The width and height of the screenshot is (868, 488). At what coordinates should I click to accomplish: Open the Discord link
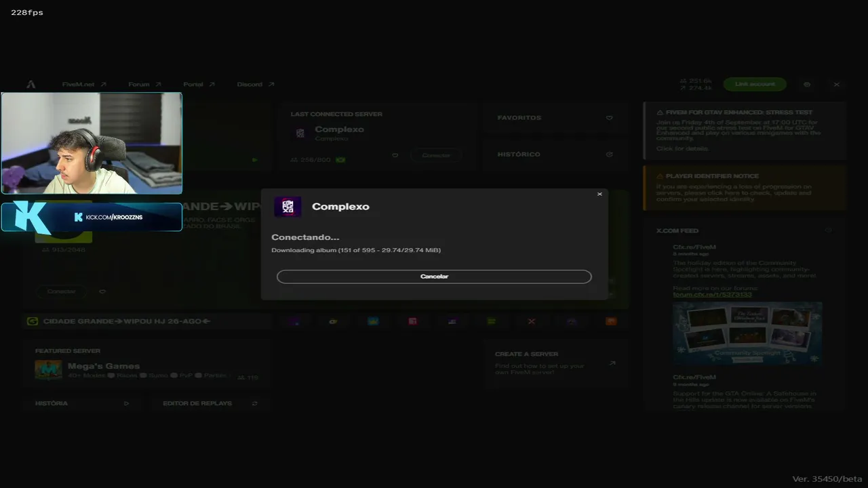coord(256,85)
